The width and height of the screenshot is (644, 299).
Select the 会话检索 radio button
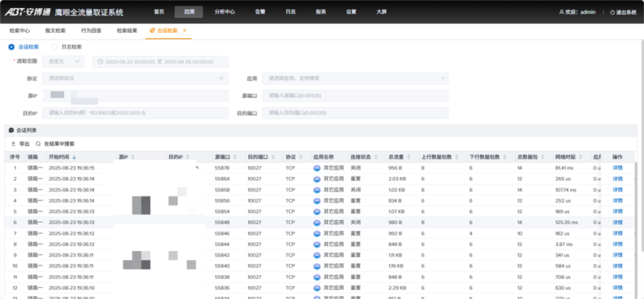(12, 46)
